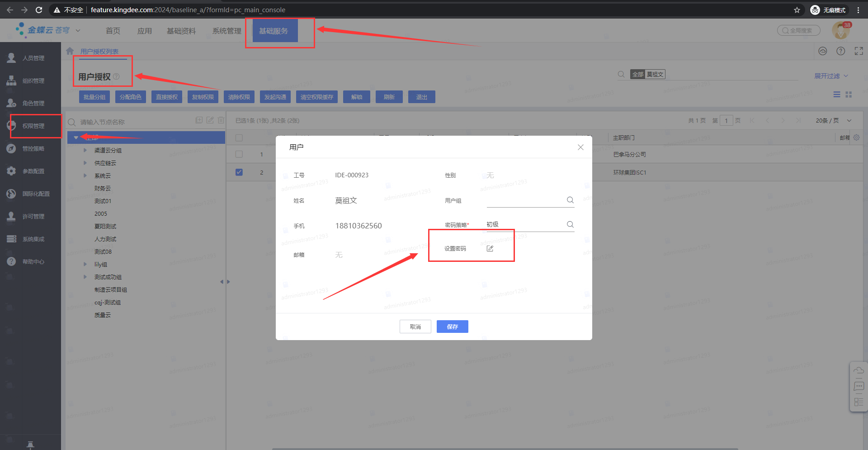Select the 财务云 tree item
The height and width of the screenshot is (450, 868).
(x=103, y=188)
